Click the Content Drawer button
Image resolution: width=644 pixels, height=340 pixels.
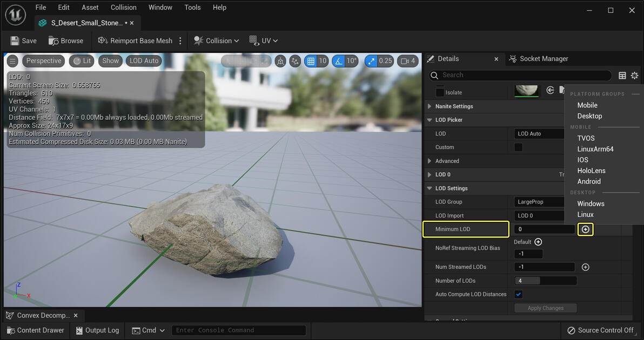(36, 330)
